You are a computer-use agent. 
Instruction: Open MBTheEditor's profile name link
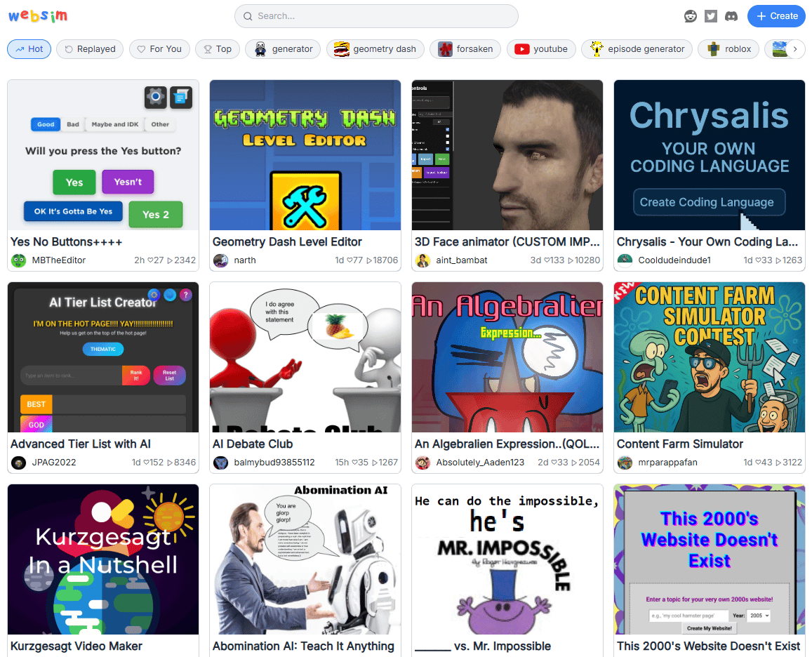(58, 260)
